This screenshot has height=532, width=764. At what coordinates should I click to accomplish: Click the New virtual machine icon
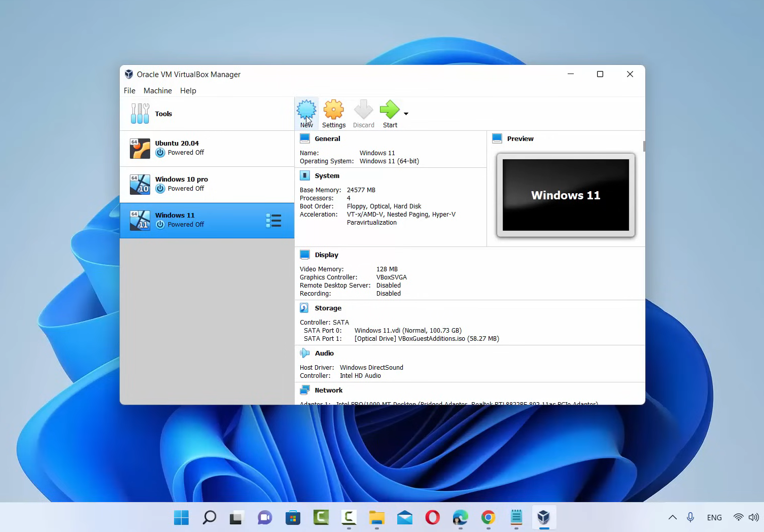[x=306, y=110]
